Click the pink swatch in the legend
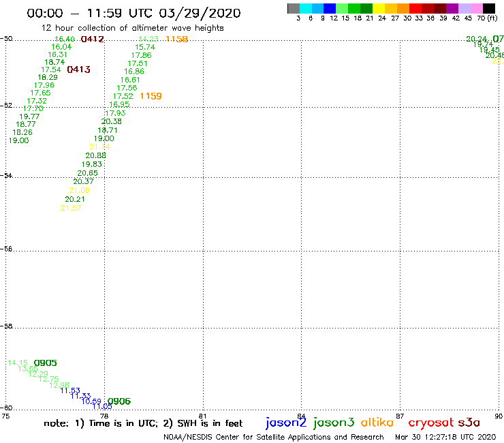504x443 pixels. (x=476, y=8)
